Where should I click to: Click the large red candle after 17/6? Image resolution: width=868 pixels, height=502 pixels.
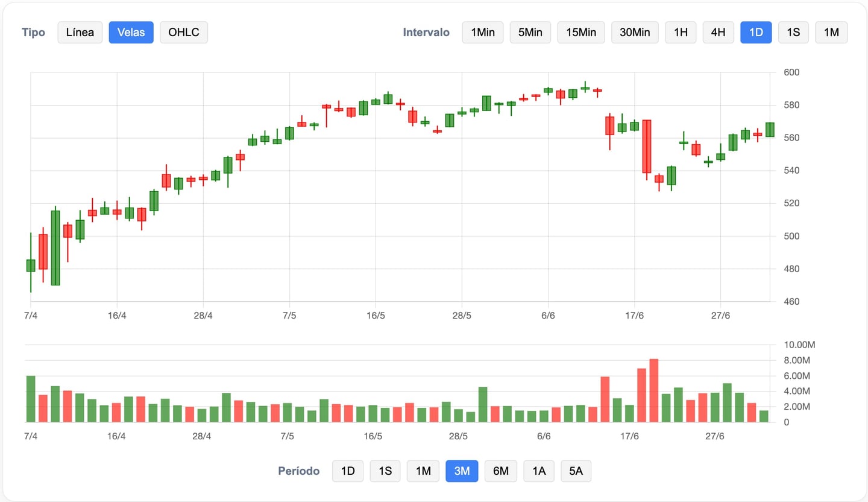tap(647, 147)
